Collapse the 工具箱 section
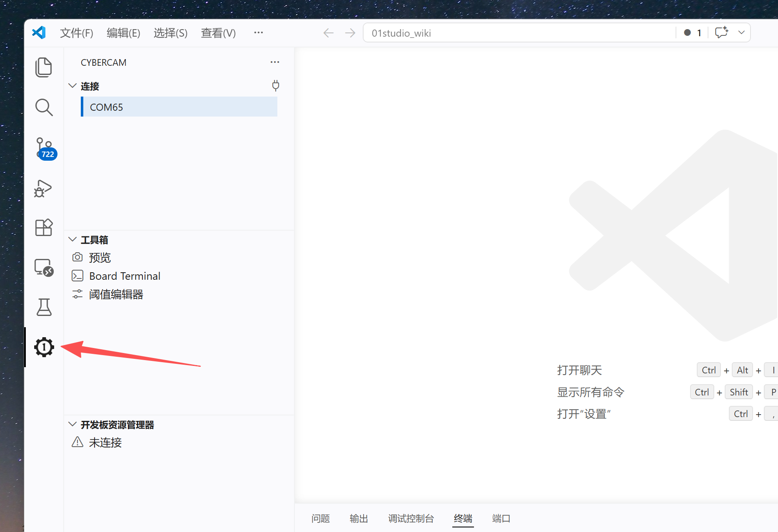Screen dimensions: 778x532 (x=72, y=239)
